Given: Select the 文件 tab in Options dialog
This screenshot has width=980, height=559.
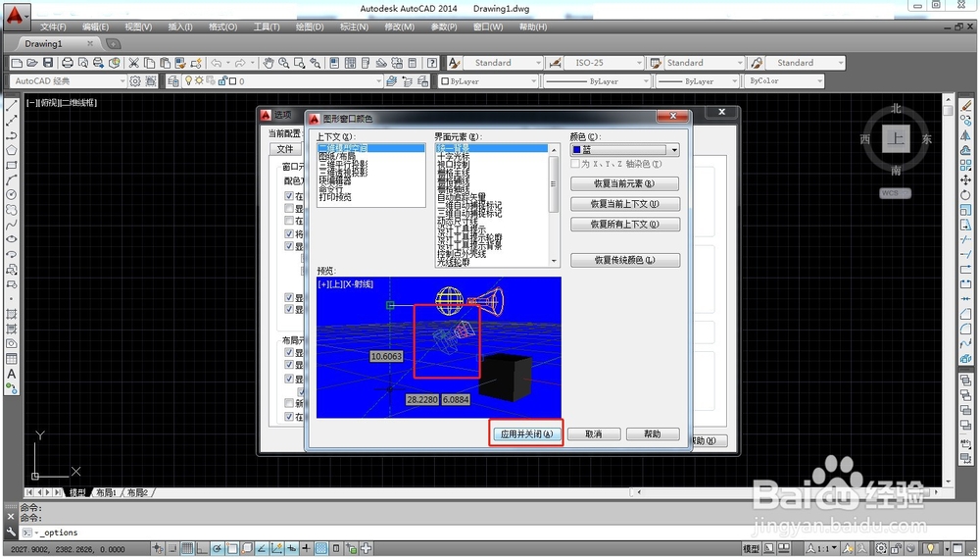Looking at the screenshot, I should 285,149.
